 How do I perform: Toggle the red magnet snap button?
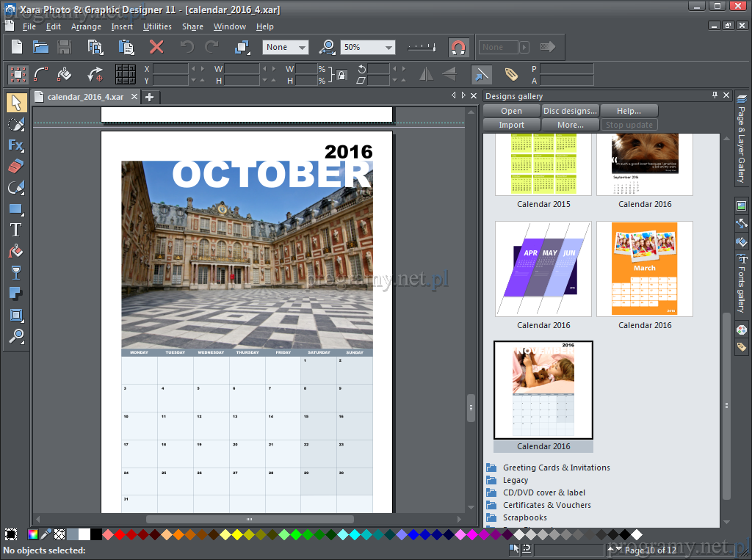458,47
